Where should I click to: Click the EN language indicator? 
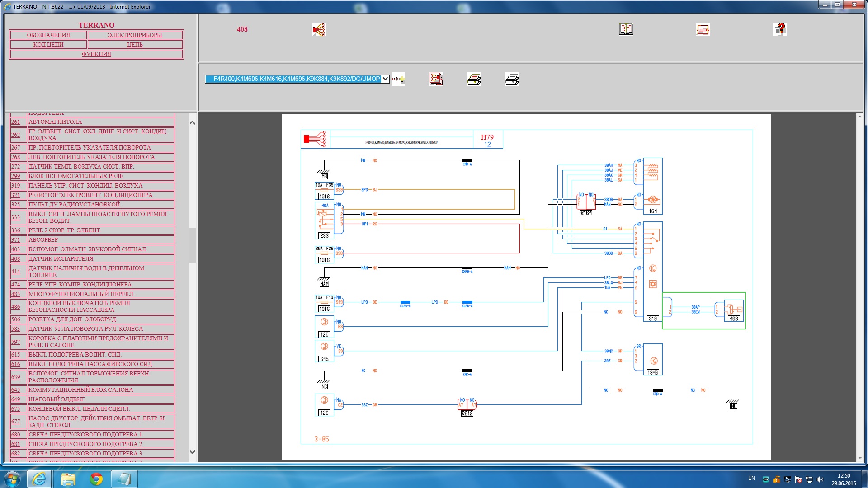[751, 478]
